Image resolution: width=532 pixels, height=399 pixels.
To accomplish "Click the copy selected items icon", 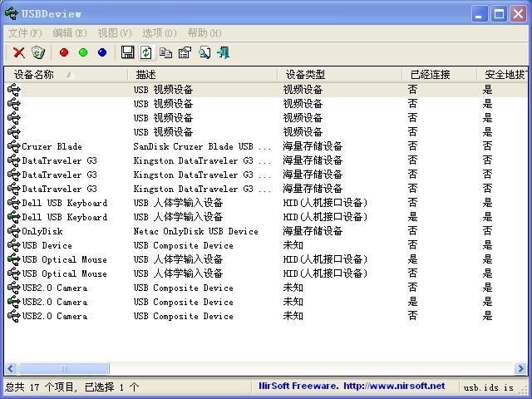I will (165, 52).
